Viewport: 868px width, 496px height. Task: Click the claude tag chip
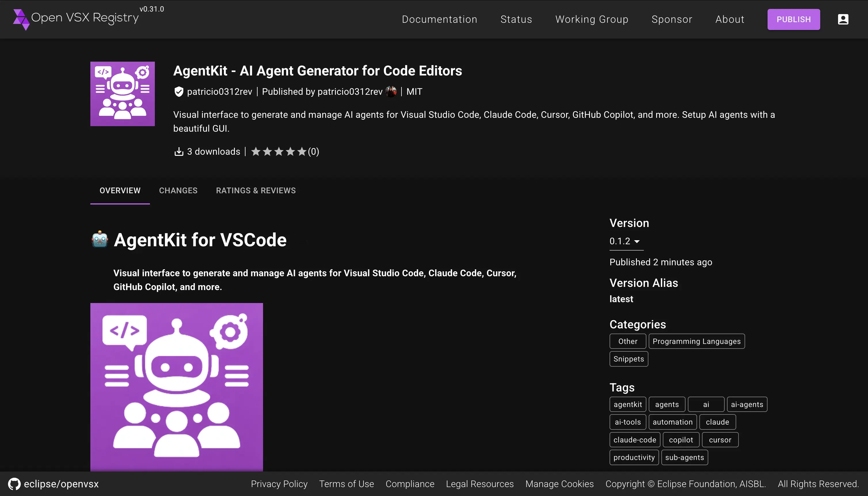pyautogui.click(x=717, y=422)
